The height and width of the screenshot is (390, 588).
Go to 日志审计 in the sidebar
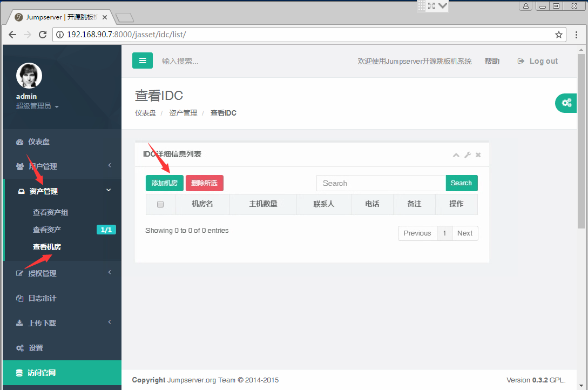tap(42, 298)
